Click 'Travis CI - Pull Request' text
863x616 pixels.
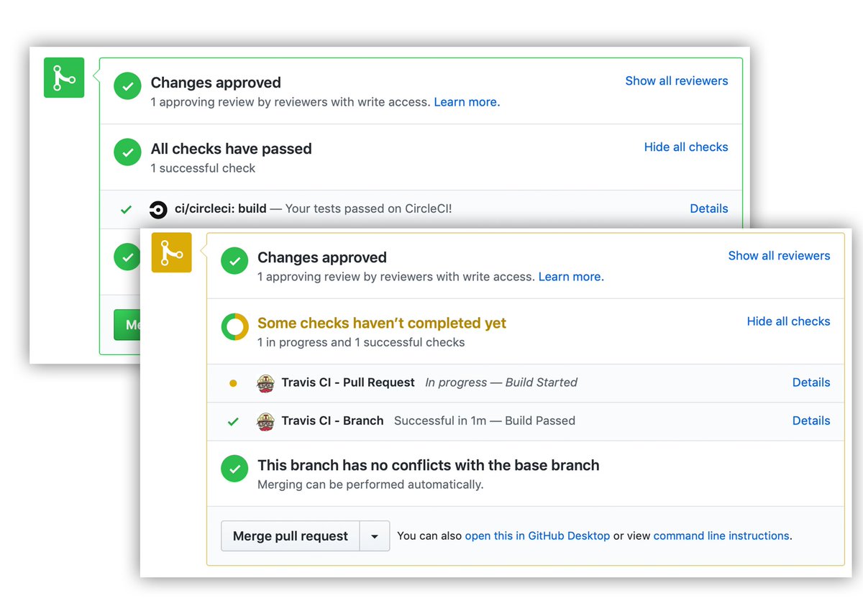(x=348, y=382)
